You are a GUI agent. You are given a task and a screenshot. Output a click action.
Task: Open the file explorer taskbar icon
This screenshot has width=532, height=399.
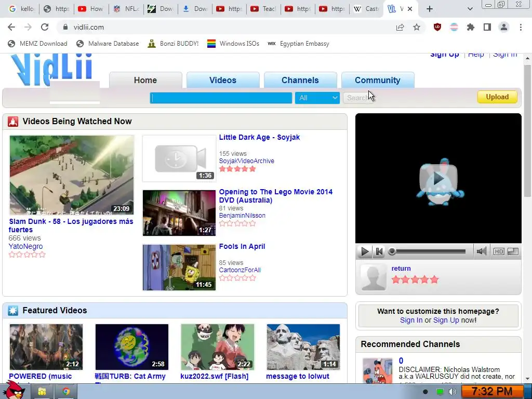click(x=42, y=392)
